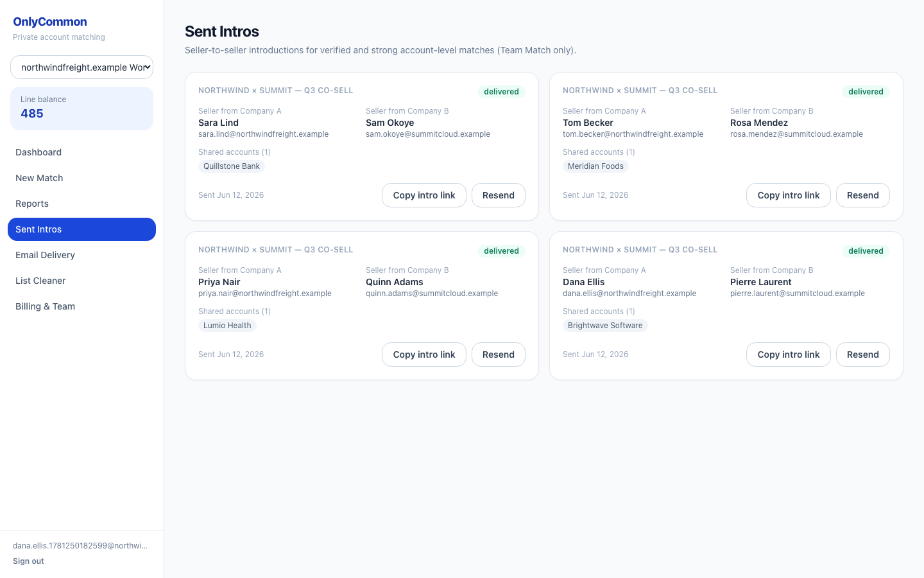Click the Quillstone Bank account tag
The height and width of the screenshot is (578, 924).
(232, 166)
